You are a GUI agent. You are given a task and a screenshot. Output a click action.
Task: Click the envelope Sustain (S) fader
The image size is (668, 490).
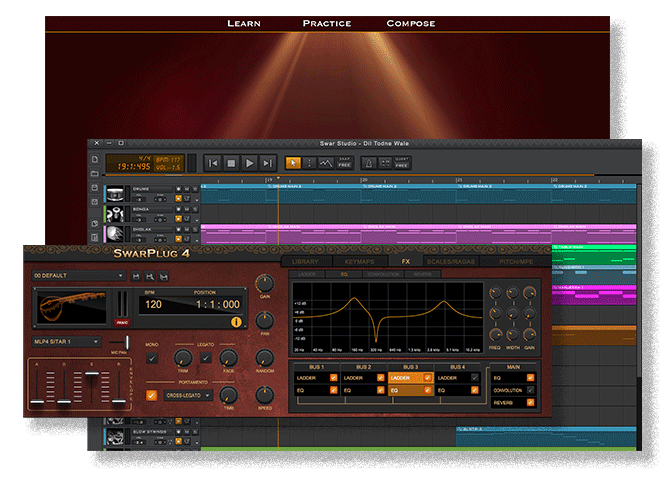tap(92, 374)
